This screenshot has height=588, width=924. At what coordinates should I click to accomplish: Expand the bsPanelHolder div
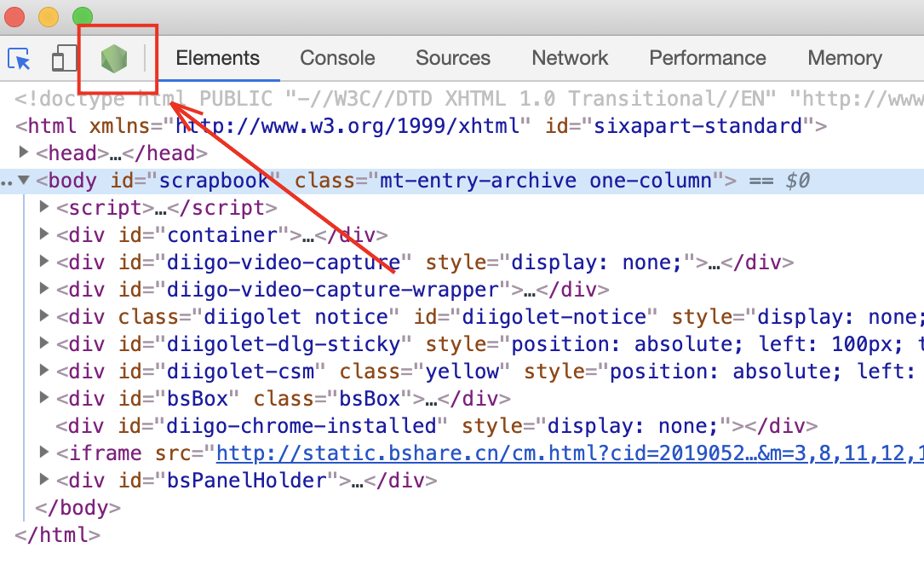tap(43, 479)
